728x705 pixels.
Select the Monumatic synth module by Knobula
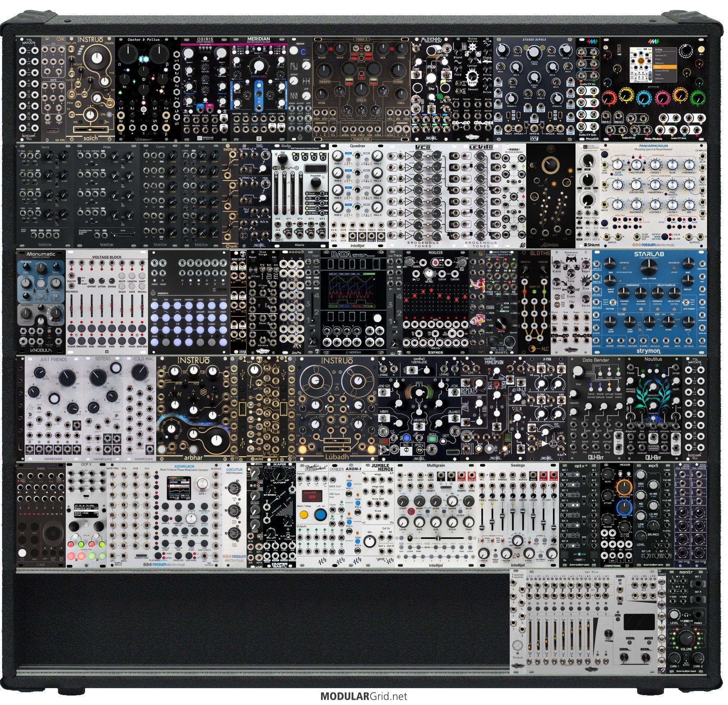(41, 302)
